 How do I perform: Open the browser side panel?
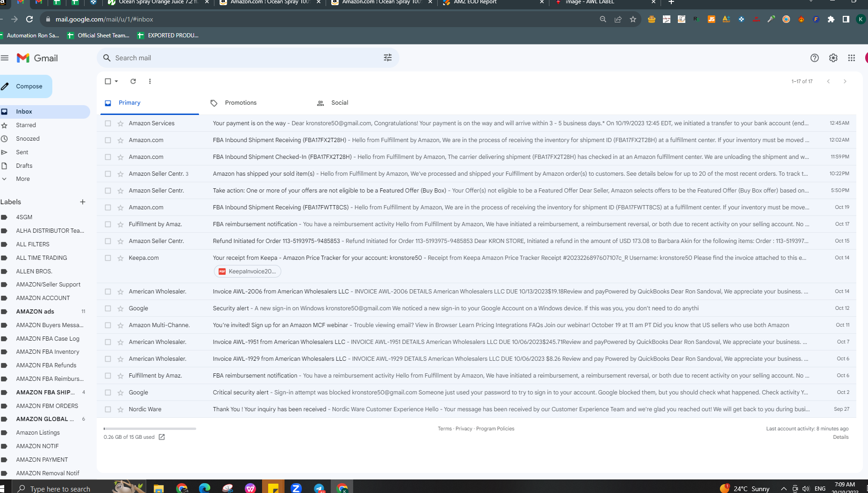pyautogui.click(x=846, y=19)
